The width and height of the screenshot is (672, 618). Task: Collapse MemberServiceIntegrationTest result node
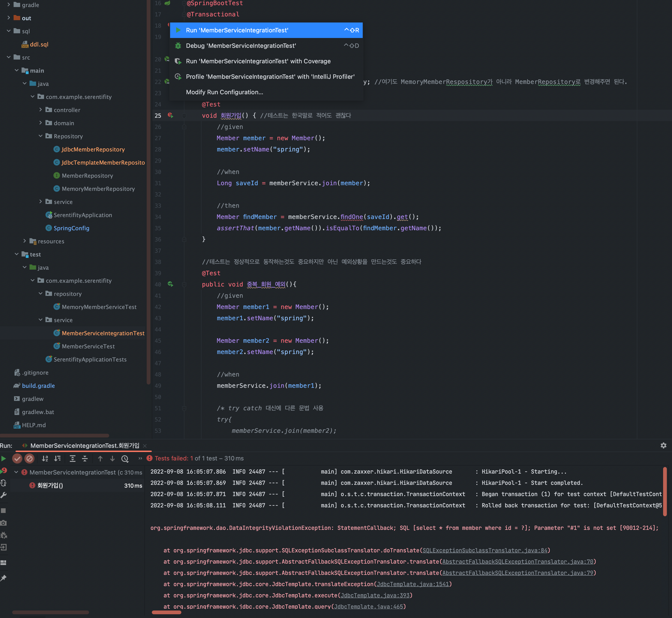[16, 472]
